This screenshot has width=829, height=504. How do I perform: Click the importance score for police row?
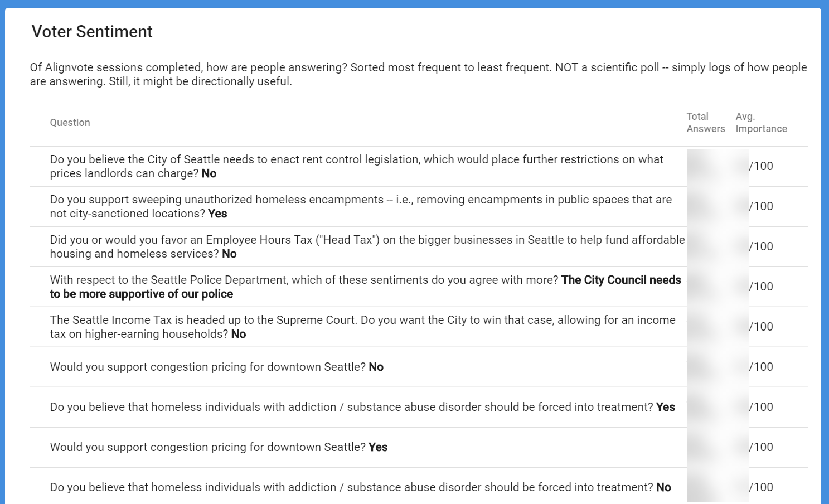point(761,287)
